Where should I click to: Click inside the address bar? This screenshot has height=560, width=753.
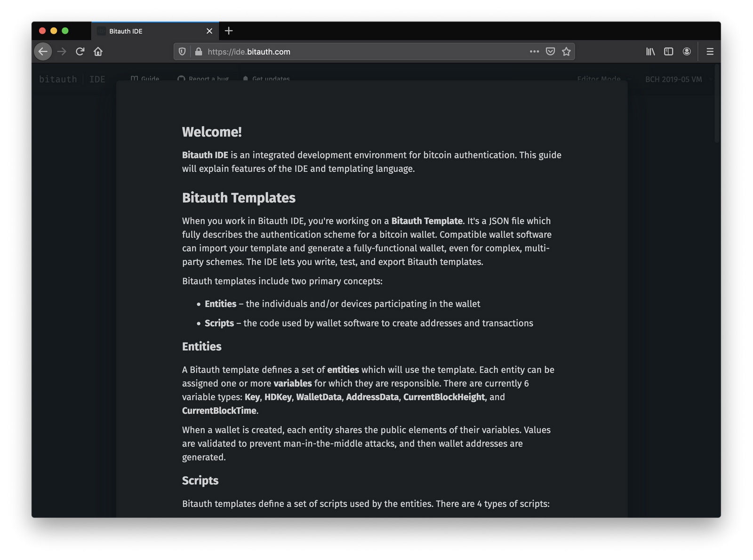click(329, 52)
